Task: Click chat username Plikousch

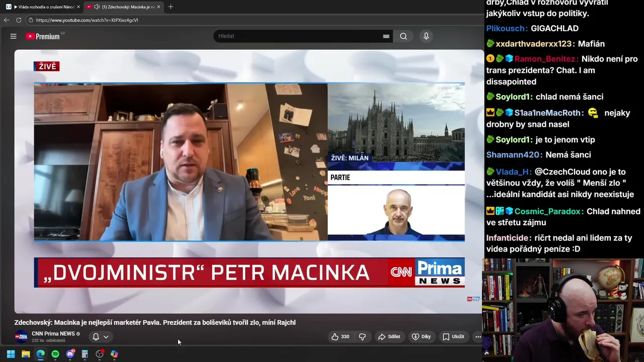Action: click(x=507, y=29)
